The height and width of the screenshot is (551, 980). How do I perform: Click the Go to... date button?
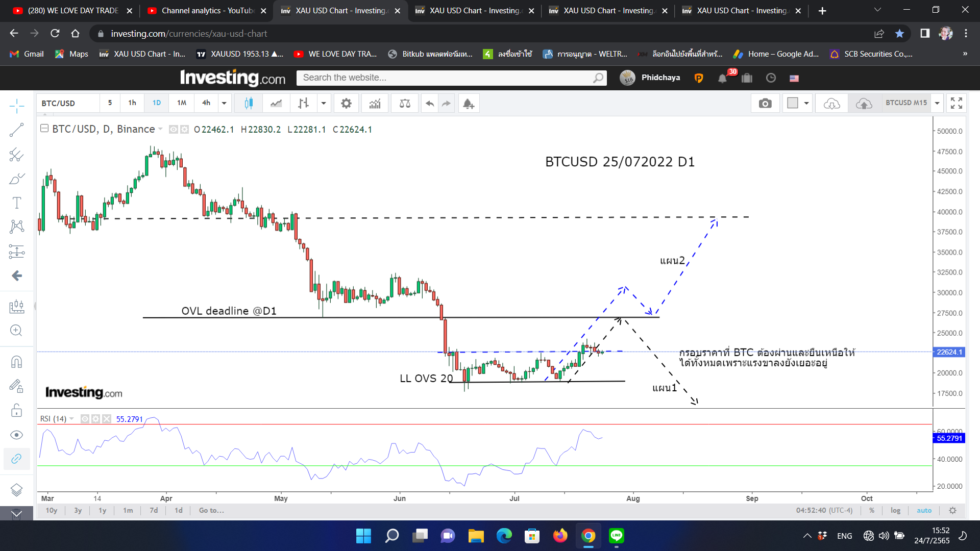[211, 510]
